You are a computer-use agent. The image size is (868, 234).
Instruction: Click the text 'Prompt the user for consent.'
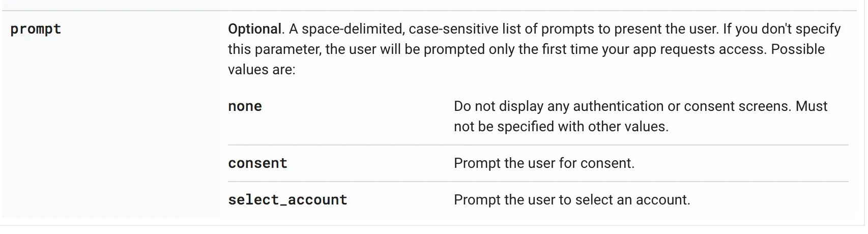pos(544,163)
